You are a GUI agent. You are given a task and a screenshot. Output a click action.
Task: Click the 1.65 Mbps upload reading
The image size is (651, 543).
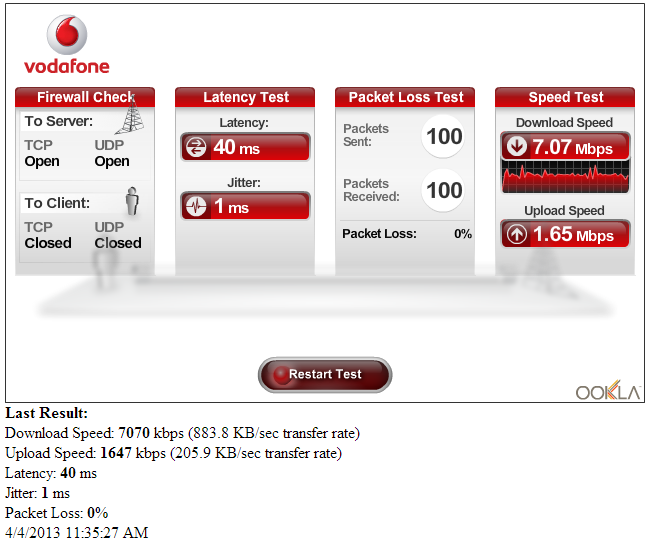574,235
